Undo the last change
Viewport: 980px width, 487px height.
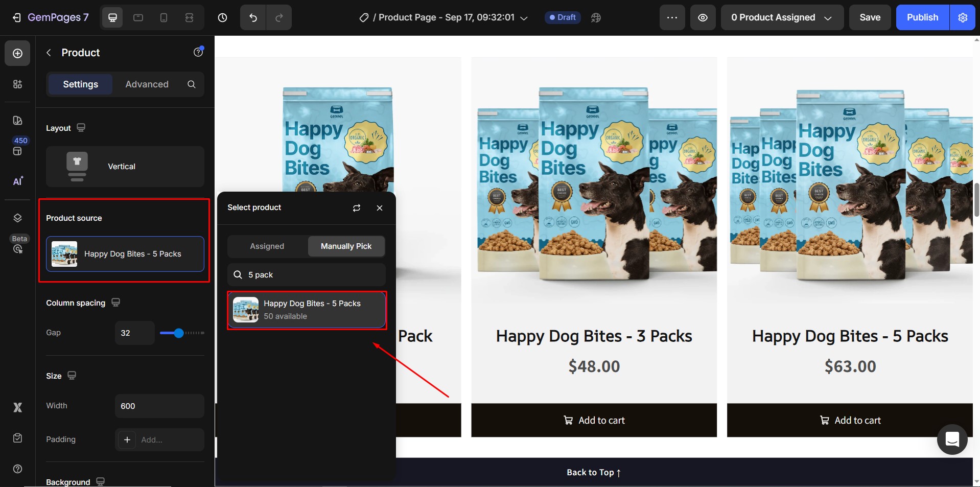(253, 18)
